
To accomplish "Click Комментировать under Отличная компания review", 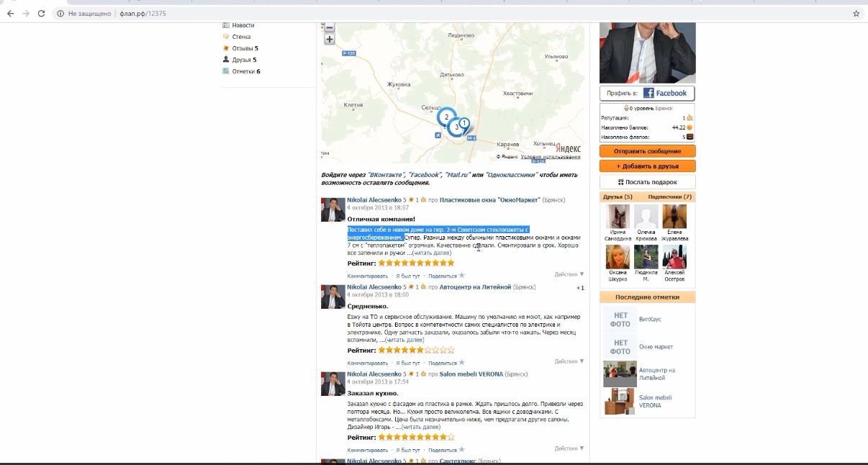I will click(x=368, y=276).
